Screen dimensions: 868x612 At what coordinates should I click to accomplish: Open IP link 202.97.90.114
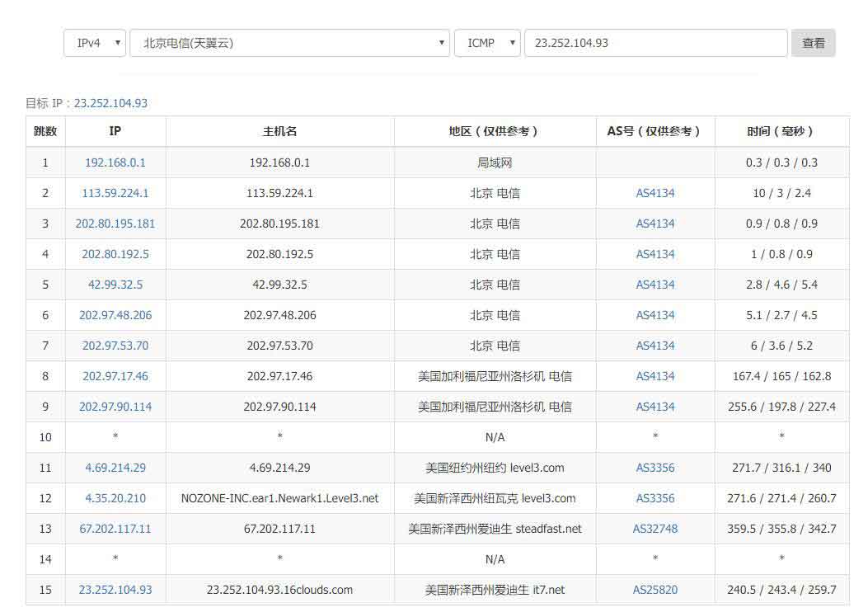click(115, 407)
